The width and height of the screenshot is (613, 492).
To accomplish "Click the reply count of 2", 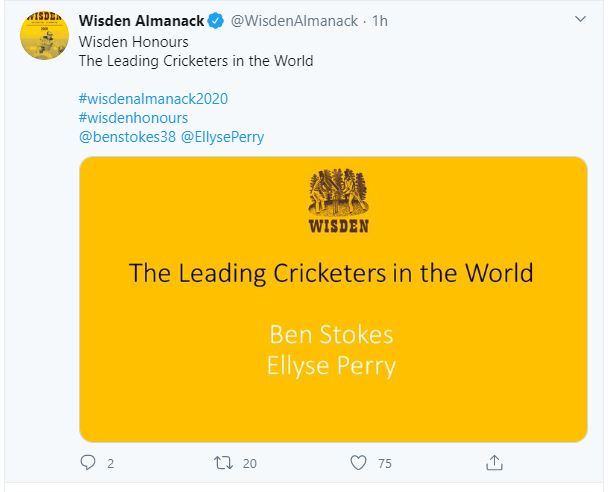I will click(x=110, y=463).
